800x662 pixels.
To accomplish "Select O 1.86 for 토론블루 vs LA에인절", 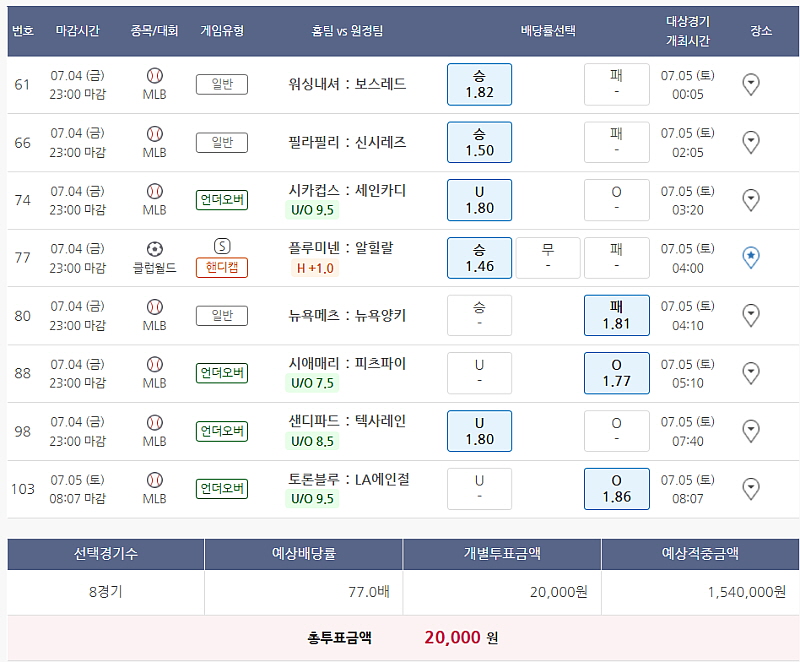I will click(x=616, y=488).
